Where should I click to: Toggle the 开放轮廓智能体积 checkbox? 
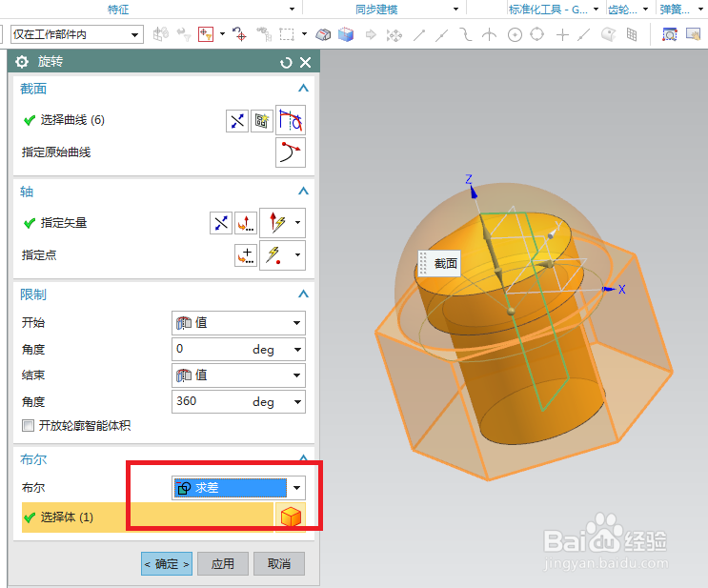[x=28, y=425]
